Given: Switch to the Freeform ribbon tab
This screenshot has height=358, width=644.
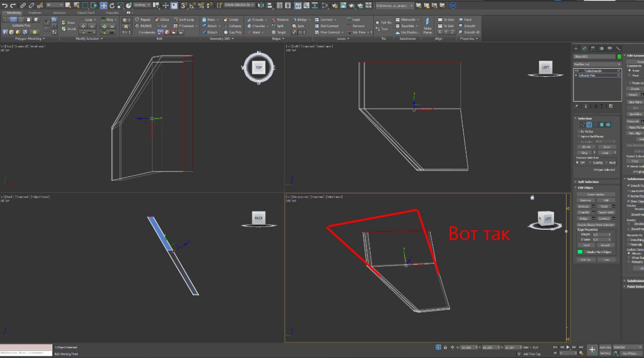Looking at the screenshot, I should (35, 13).
